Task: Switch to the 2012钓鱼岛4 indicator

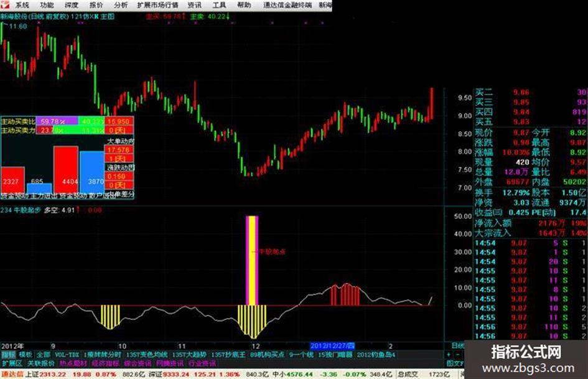Action: coord(376,355)
